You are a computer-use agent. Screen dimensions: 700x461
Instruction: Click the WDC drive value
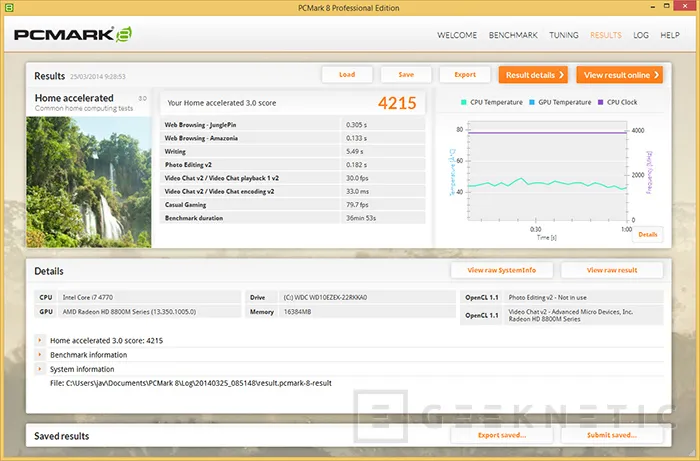pyautogui.click(x=325, y=297)
